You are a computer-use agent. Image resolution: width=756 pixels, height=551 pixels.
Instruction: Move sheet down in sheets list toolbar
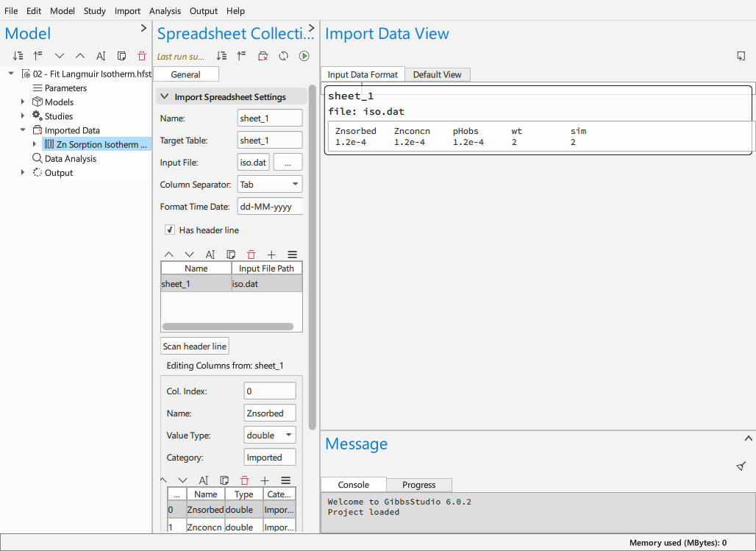[190, 255]
